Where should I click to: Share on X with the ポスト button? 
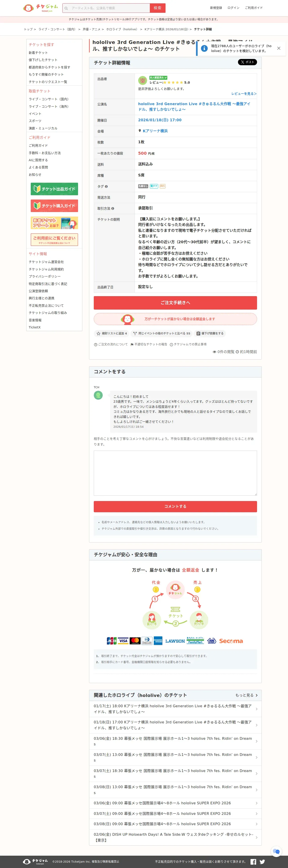(x=248, y=62)
